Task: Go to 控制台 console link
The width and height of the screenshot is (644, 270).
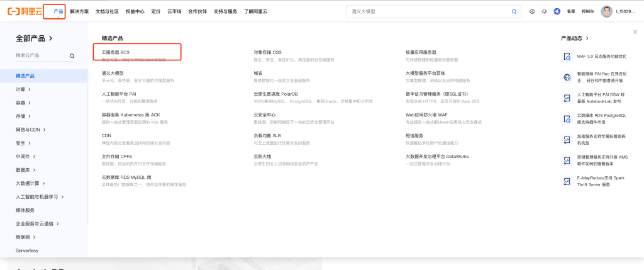Action: click(588, 11)
